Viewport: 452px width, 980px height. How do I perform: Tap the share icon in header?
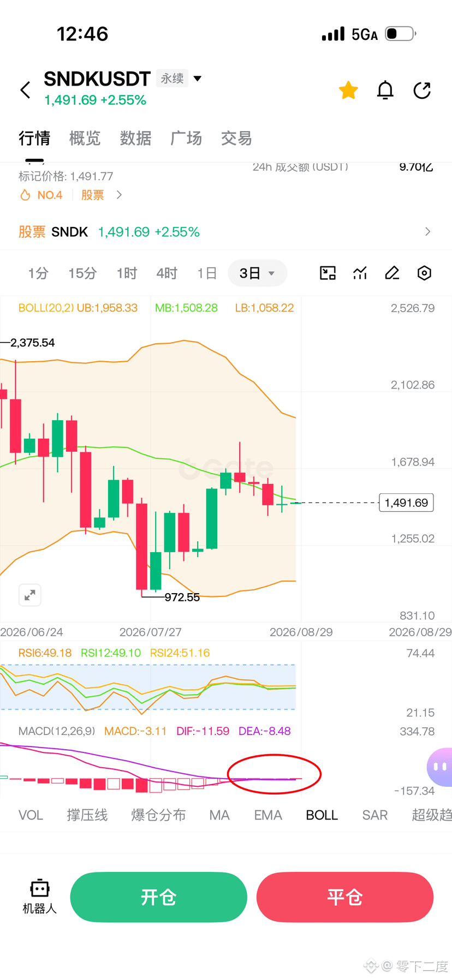[x=422, y=90]
